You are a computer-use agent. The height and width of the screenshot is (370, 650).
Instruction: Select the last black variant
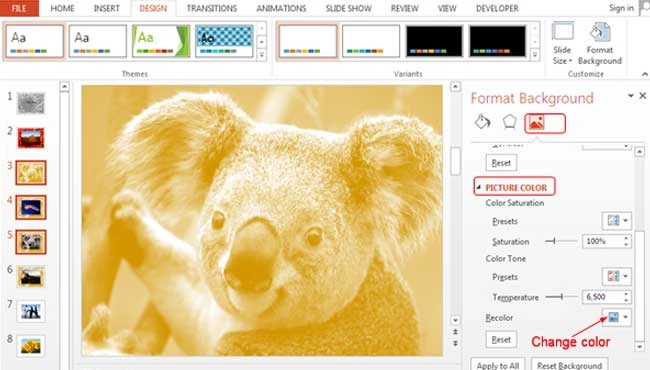497,41
